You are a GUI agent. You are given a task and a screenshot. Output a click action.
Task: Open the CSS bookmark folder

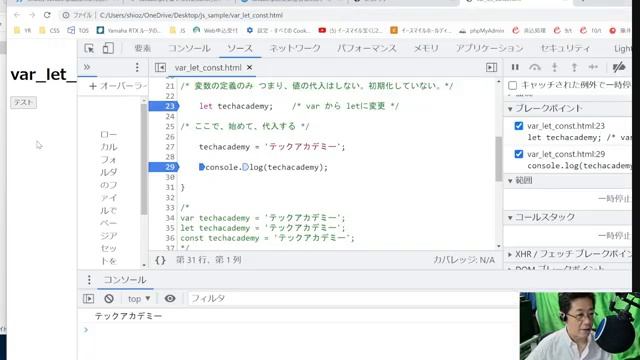(x=49, y=31)
